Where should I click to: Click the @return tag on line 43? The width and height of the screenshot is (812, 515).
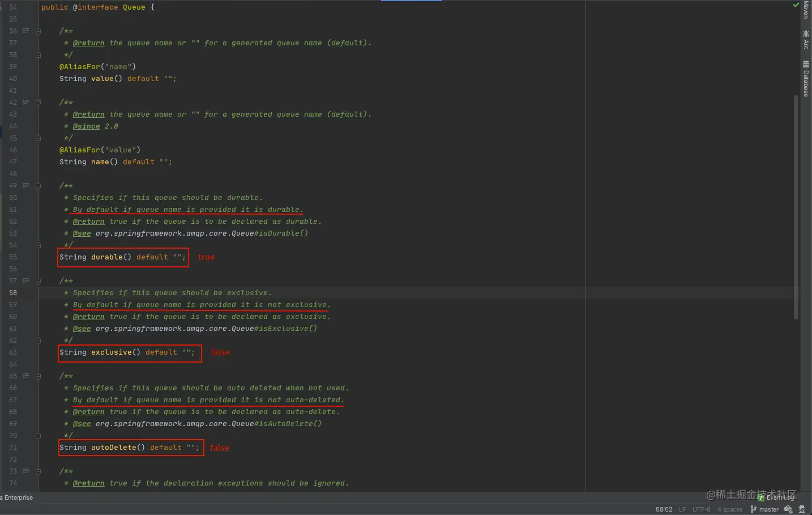(x=88, y=114)
